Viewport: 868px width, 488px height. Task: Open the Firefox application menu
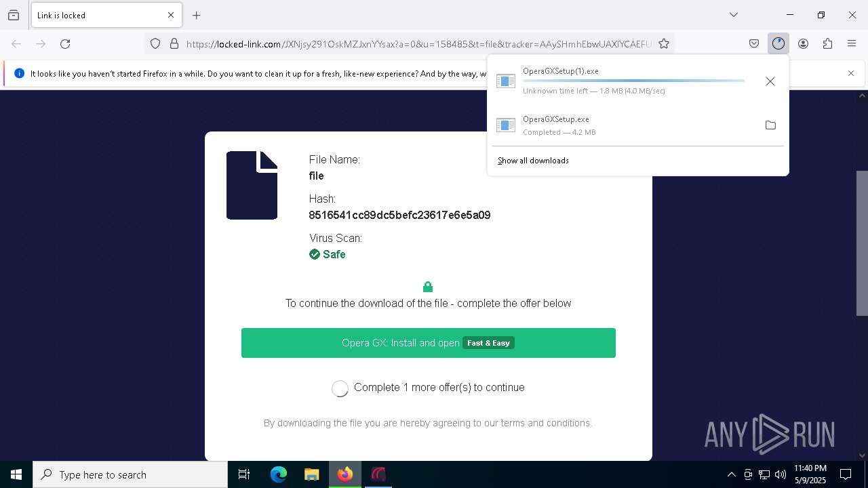pyautogui.click(x=852, y=44)
